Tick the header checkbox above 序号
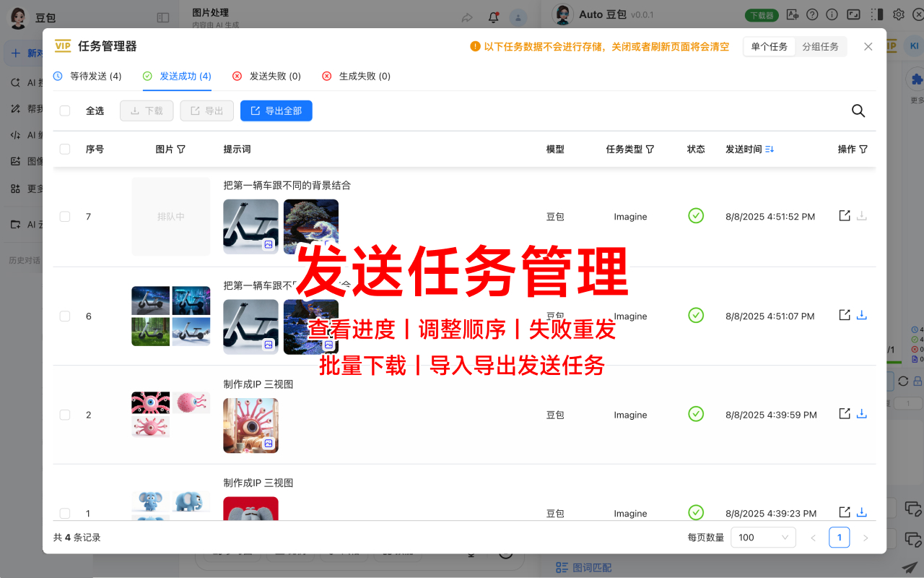Image resolution: width=924 pixels, height=578 pixels. click(64, 149)
